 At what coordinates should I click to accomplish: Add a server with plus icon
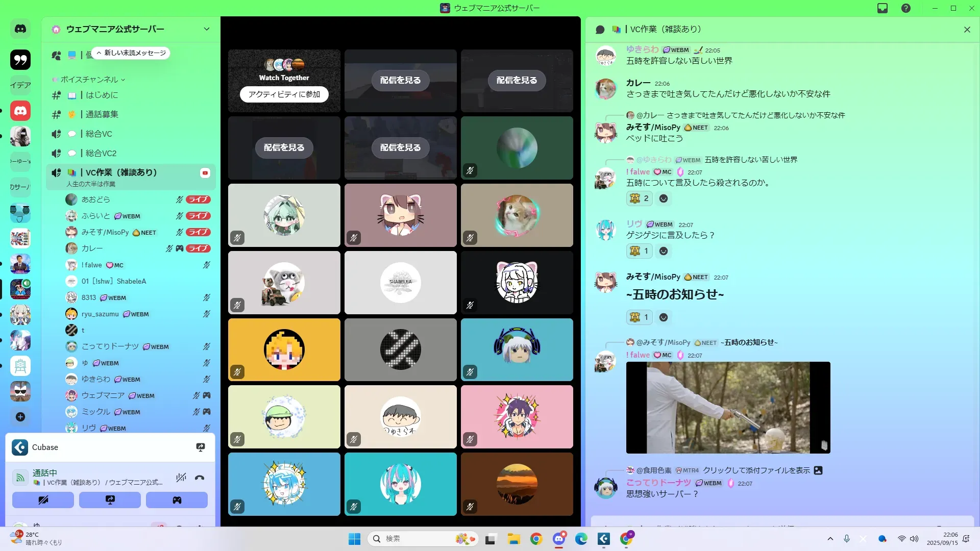click(20, 417)
